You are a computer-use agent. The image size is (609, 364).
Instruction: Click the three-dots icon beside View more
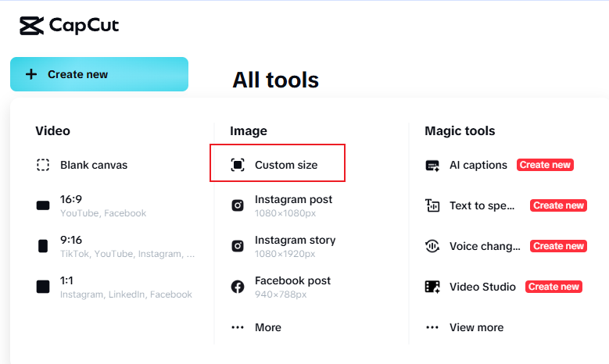(x=432, y=327)
